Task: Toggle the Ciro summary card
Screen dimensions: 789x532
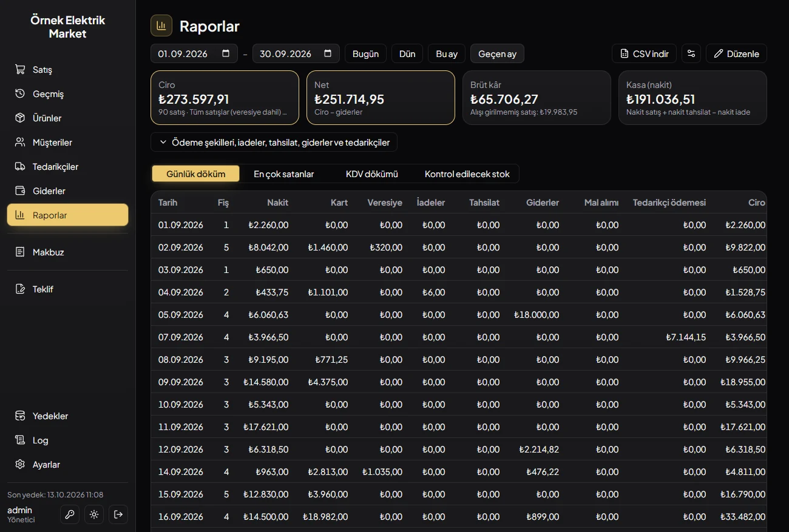Action: [225, 98]
